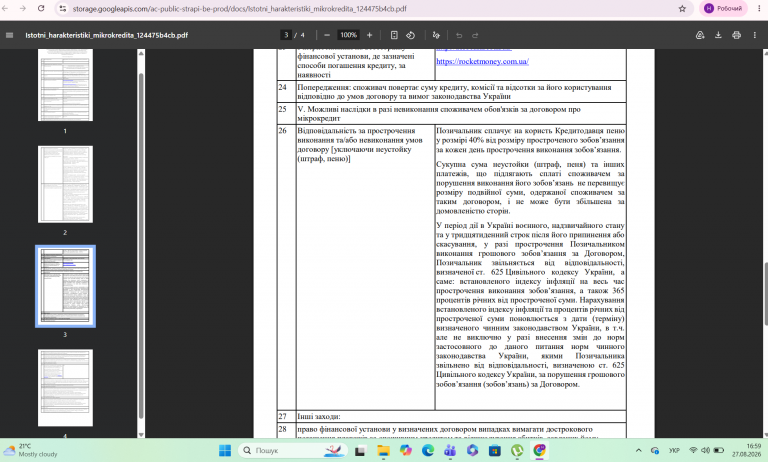View site information icon in address bar
768x462 pixels.
[x=62, y=8]
